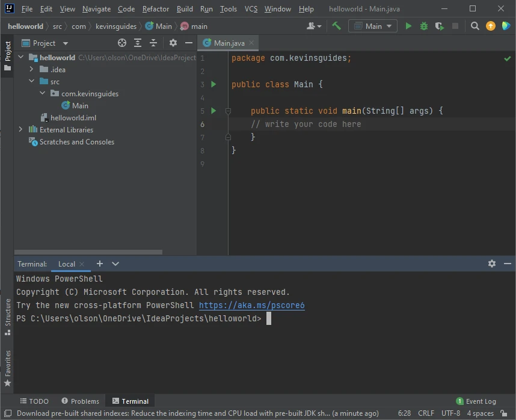516x420 pixels.
Task: Open the aka.ms/pscore6 link in terminal
Action: click(252, 305)
